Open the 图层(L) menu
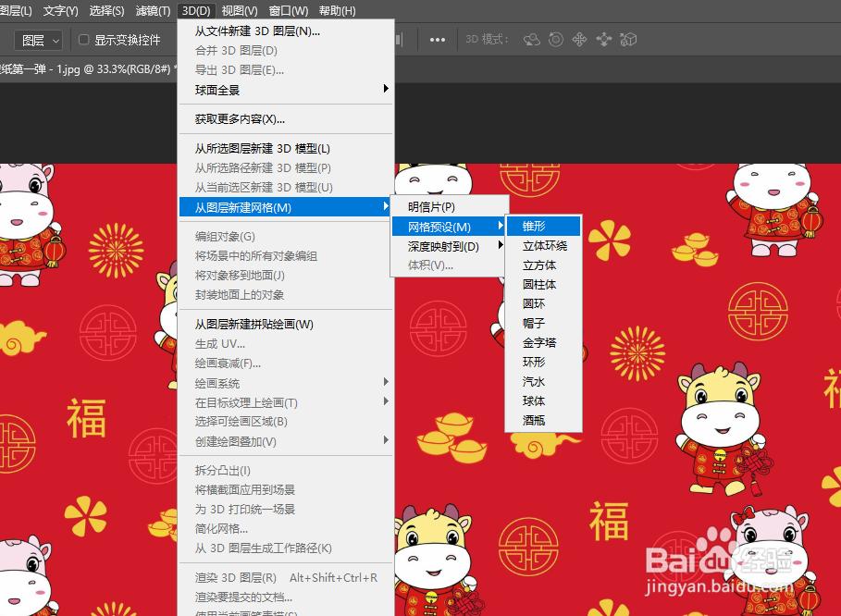Screen dimensions: 841x616 tap(16, 11)
